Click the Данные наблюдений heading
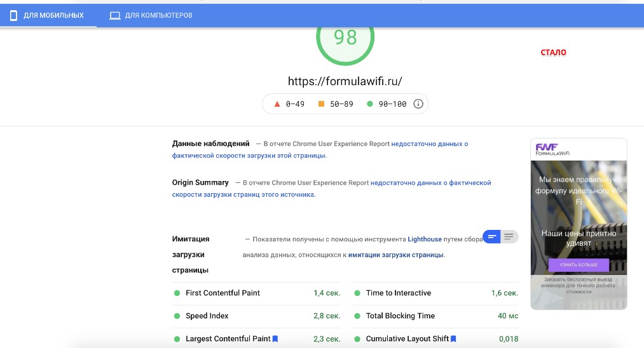 210,144
